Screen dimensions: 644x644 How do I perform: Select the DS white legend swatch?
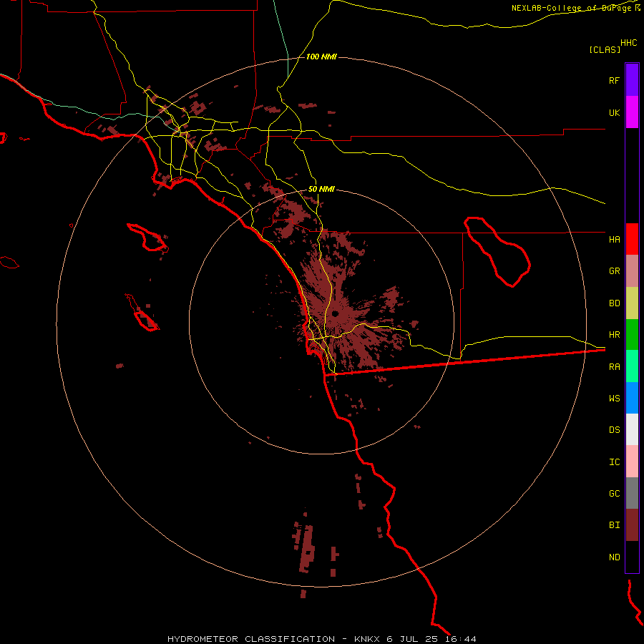[x=632, y=429]
